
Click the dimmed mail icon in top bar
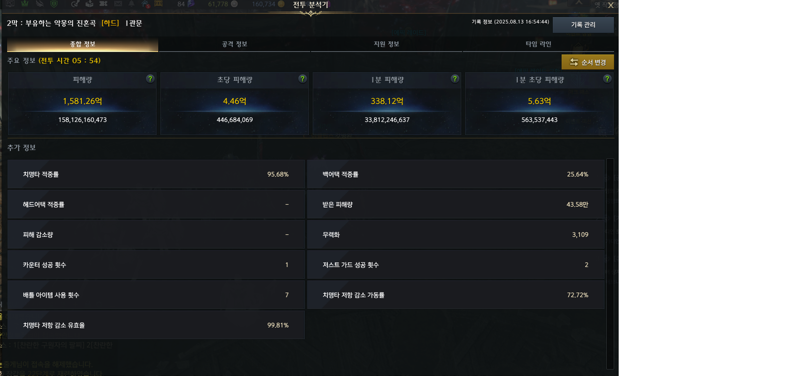tap(118, 4)
